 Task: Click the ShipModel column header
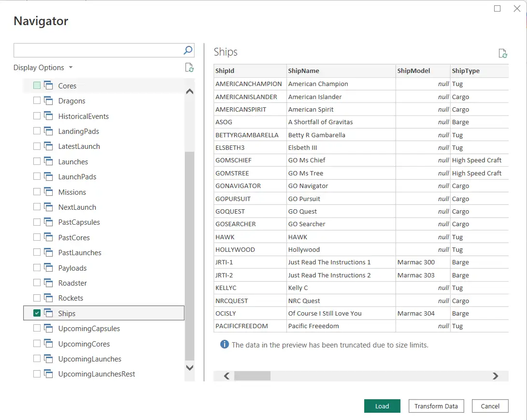point(423,71)
